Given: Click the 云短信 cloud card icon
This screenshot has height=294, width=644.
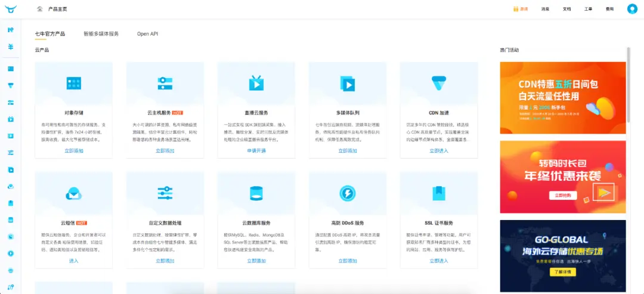Looking at the screenshot, I should coord(73,193).
